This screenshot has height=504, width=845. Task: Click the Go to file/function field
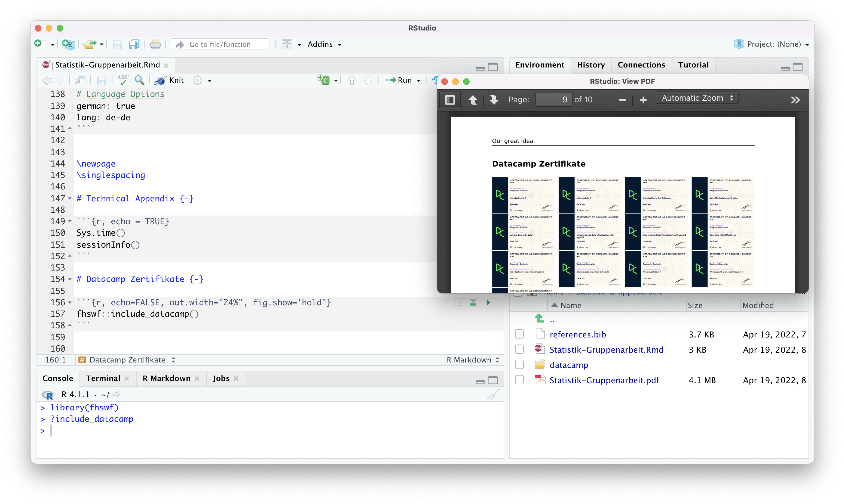(x=220, y=44)
